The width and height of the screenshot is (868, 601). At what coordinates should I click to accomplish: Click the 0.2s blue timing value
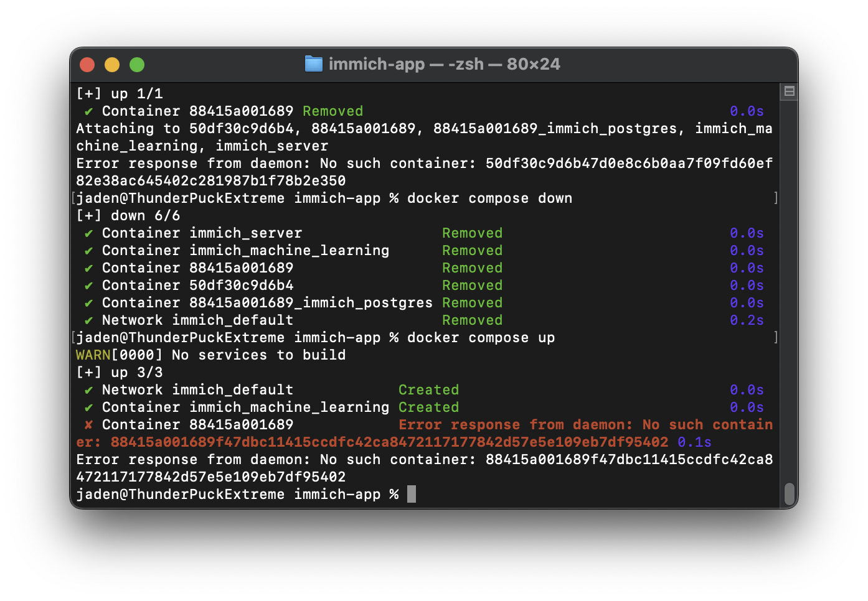point(747,320)
